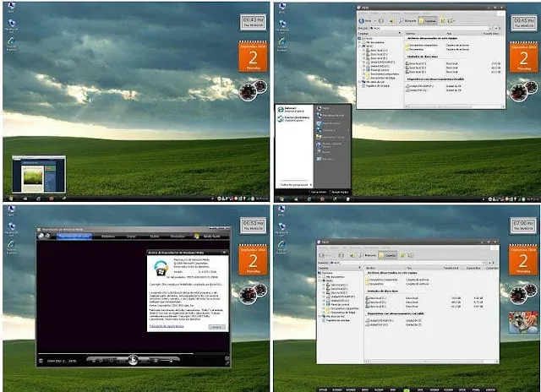Click the Back arrow in Windows Media Player
This screenshot has height=392, width=541.
[x=41, y=236]
